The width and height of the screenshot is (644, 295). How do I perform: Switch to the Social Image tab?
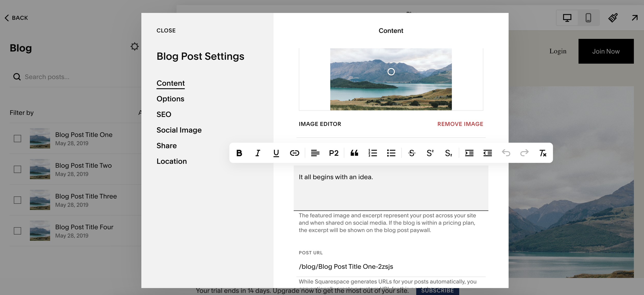pos(179,130)
